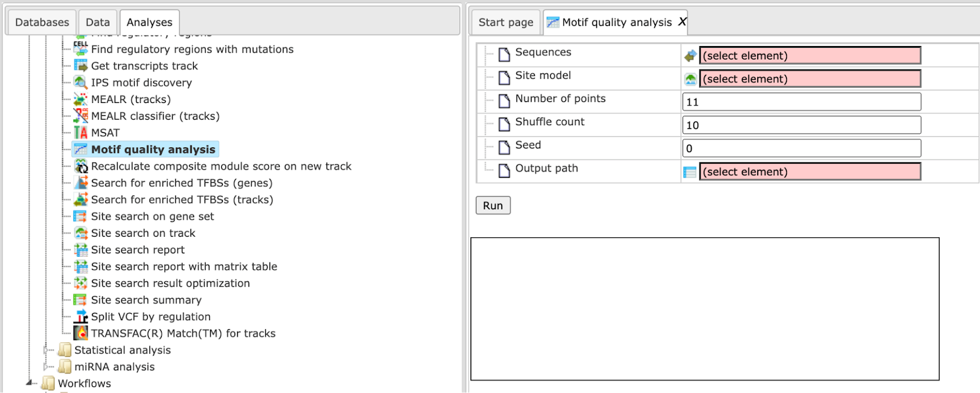Click the IPS motif discovery icon
The height and width of the screenshot is (393, 980).
[81, 82]
